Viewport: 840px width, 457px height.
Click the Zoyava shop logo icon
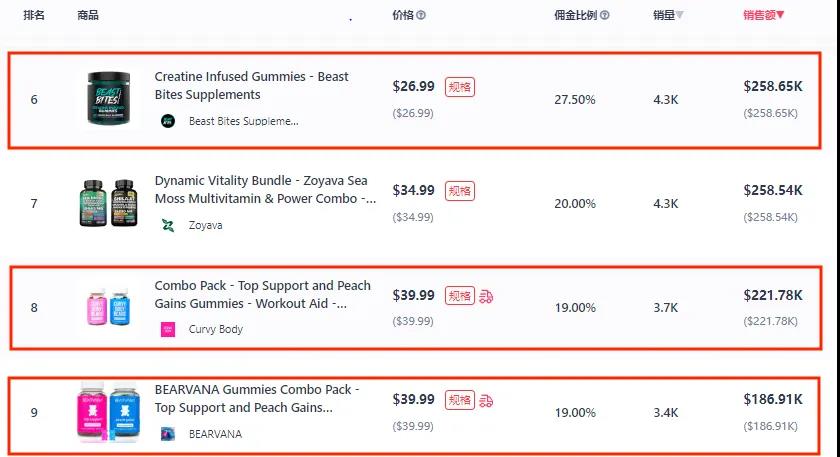click(x=168, y=226)
